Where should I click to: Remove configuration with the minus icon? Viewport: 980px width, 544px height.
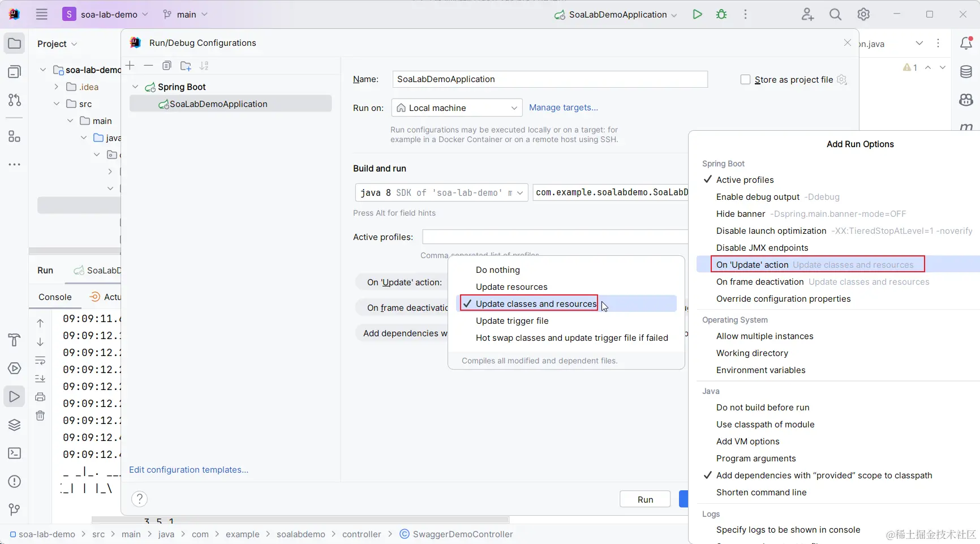pyautogui.click(x=148, y=66)
